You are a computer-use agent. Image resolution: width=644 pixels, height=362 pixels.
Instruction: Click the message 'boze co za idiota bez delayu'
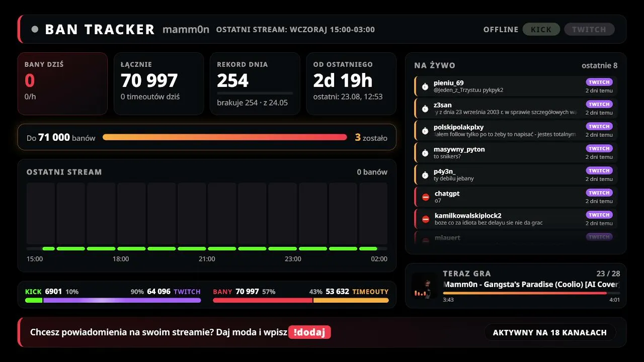[x=489, y=223]
